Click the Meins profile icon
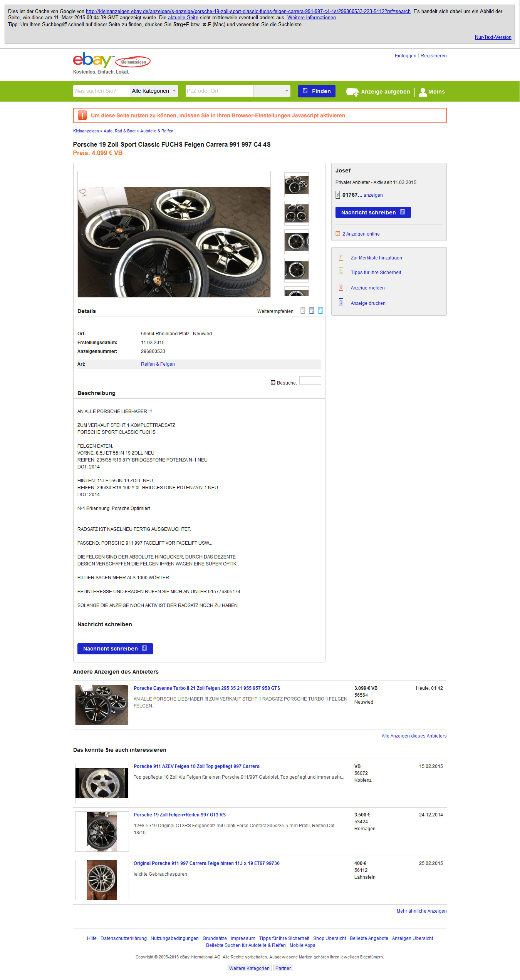520x980 pixels. point(423,92)
